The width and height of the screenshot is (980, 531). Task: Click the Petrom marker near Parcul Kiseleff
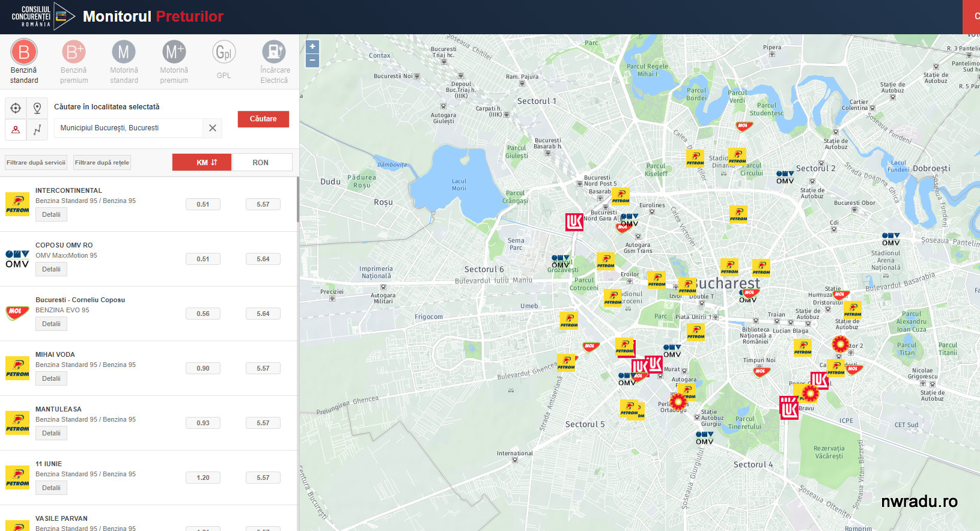(695, 159)
